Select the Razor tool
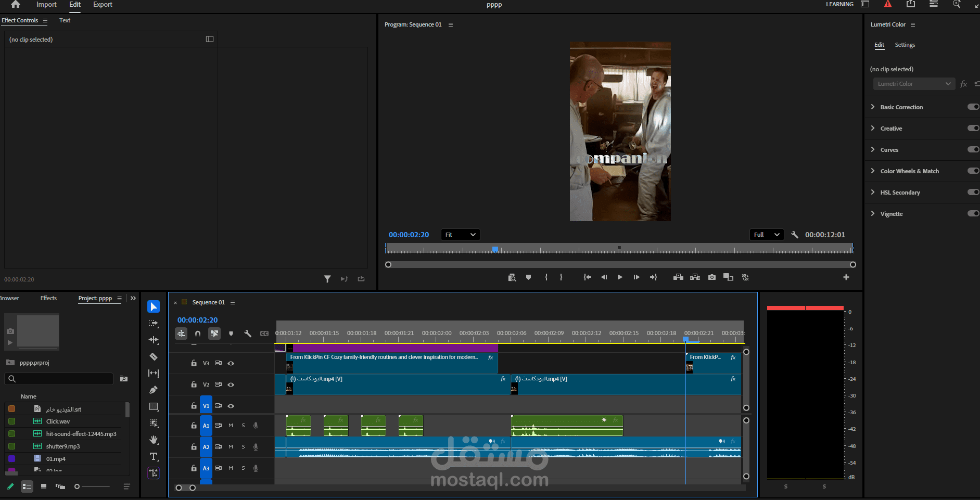Screen dimensions: 980x500 click(154, 356)
